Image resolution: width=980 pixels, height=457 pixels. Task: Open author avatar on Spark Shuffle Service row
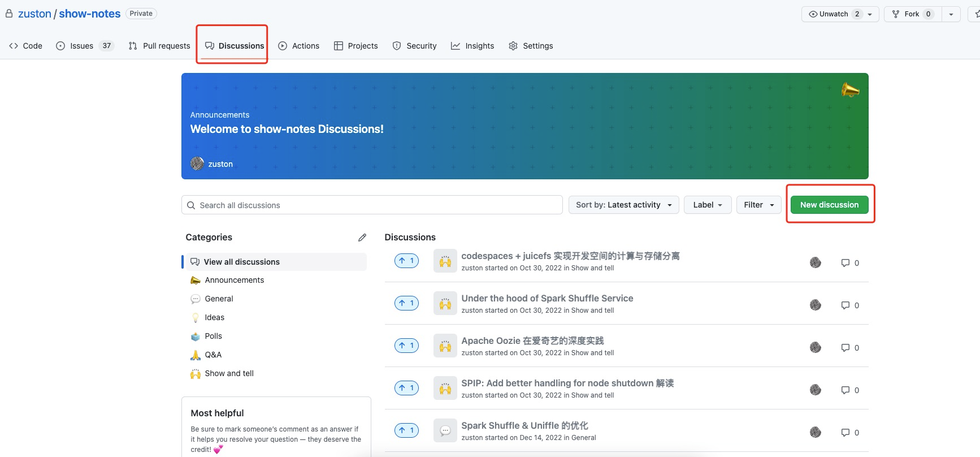tap(816, 305)
